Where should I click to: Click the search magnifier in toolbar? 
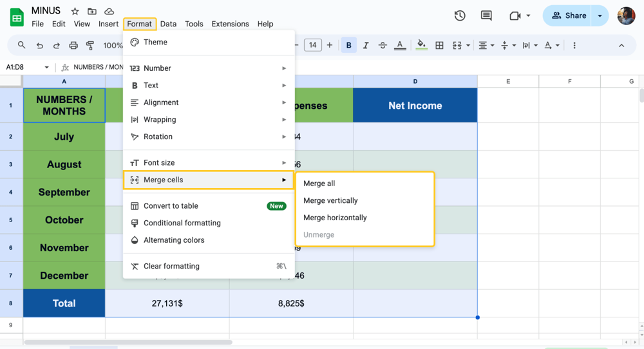coord(22,46)
